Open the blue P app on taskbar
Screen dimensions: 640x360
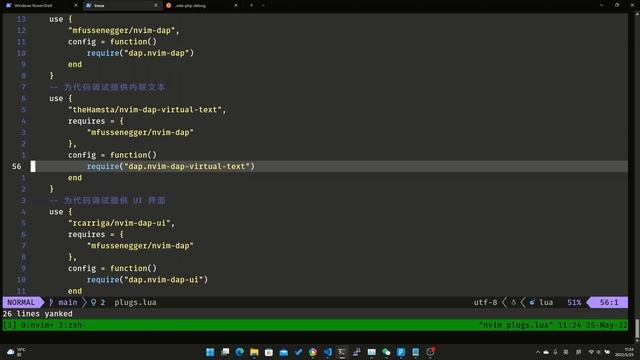401,352
